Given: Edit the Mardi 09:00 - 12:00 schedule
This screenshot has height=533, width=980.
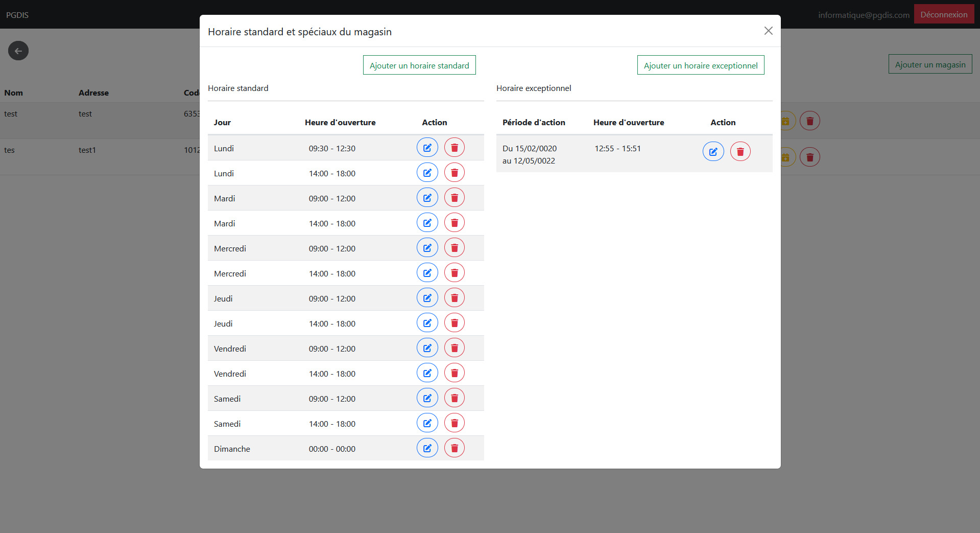Looking at the screenshot, I should [x=427, y=198].
